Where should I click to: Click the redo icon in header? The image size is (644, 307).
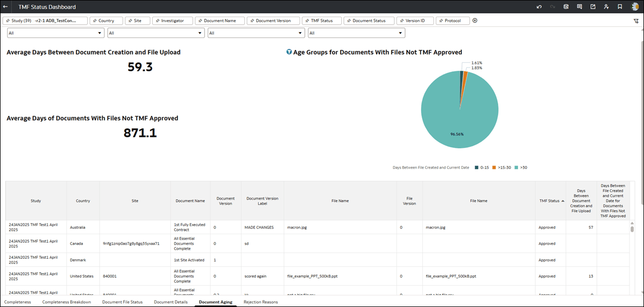click(x=552, y=7)
